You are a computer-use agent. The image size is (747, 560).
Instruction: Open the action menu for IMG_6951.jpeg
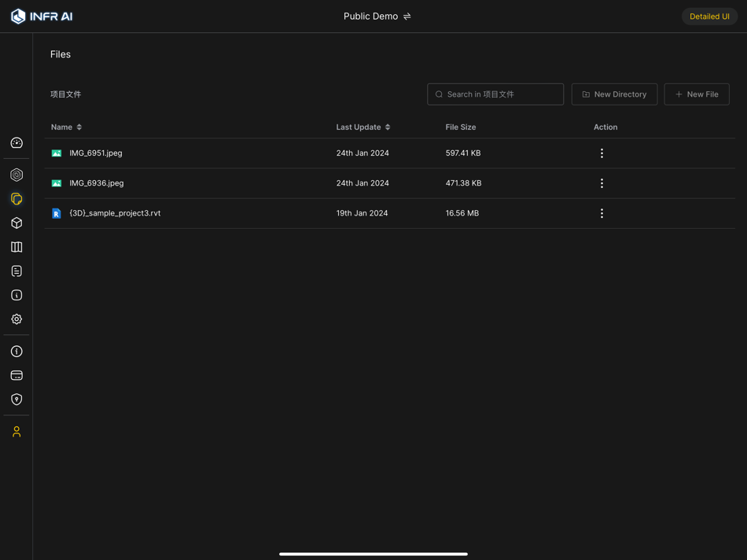(x=602, y=153)
